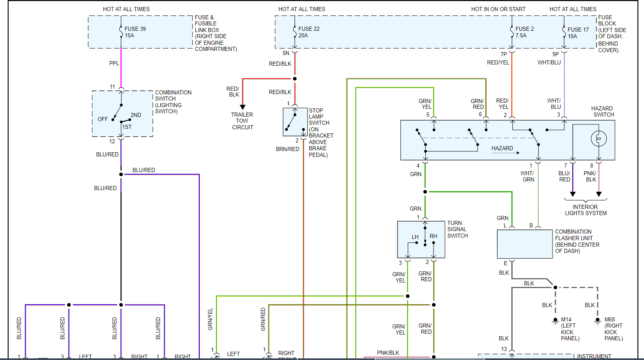Click the HOT IN ON OR START heading

[x=498, y=9]
